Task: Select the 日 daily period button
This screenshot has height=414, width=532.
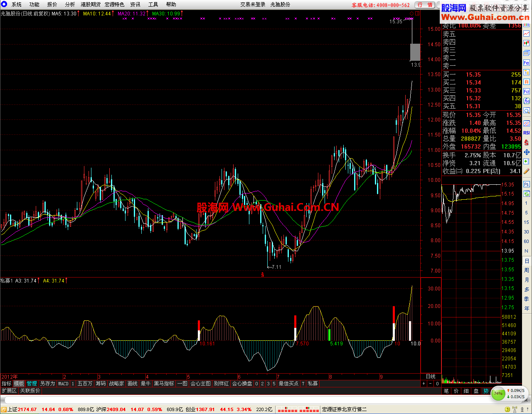Action: tap(527, 261)
